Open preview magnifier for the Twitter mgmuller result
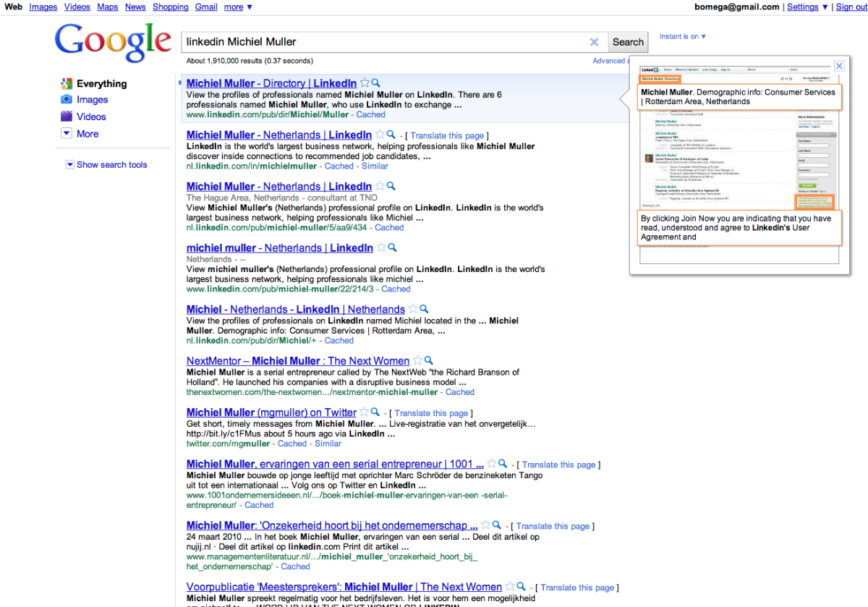This screenshot has width=868, height=607. tap(375, 412)
